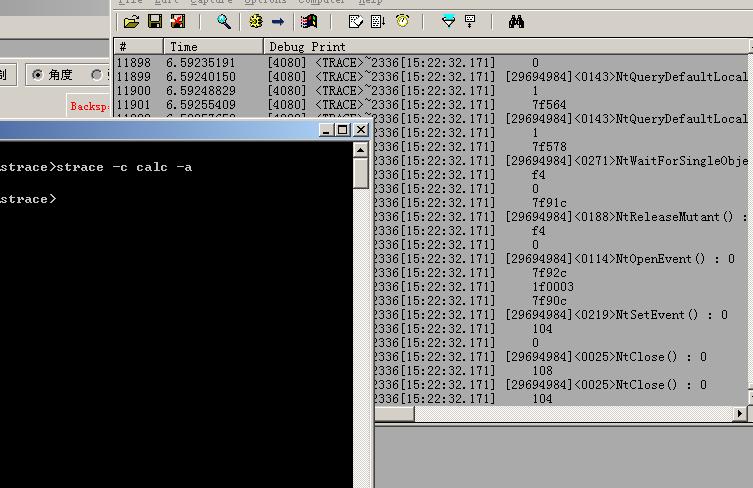This screenshot has width=753, height=488.
Task: Click the console scrollbar up arrow
Action: pyautogui.click(x=361, y=150)
